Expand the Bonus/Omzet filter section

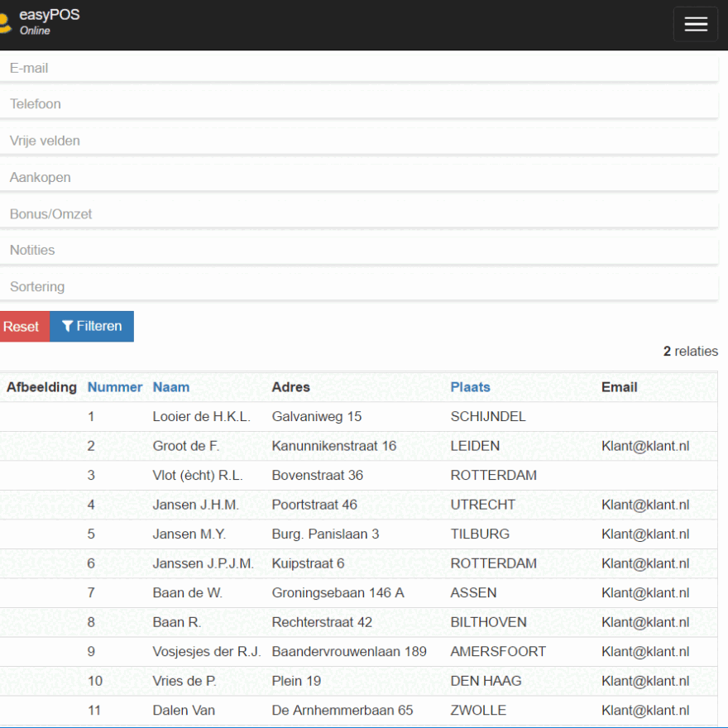(x=359, y=214)
